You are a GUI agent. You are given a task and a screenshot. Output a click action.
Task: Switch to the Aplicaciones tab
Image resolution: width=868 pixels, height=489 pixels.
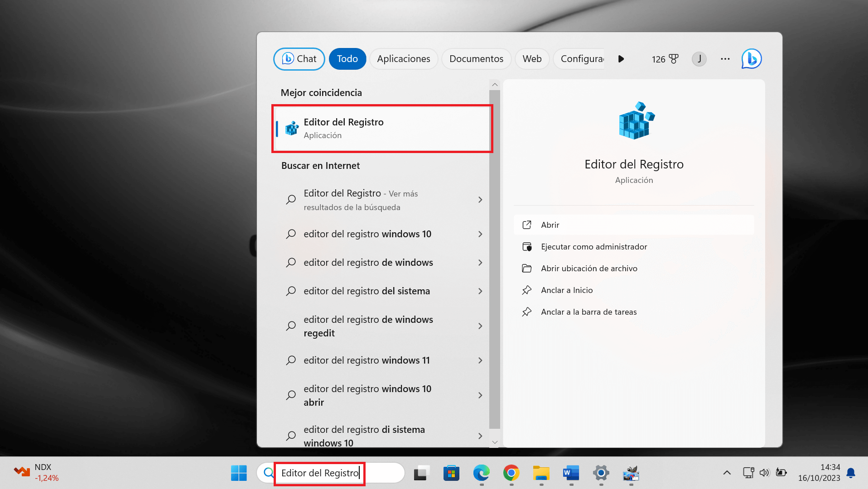pyautogui.click(x=403, y=59)
